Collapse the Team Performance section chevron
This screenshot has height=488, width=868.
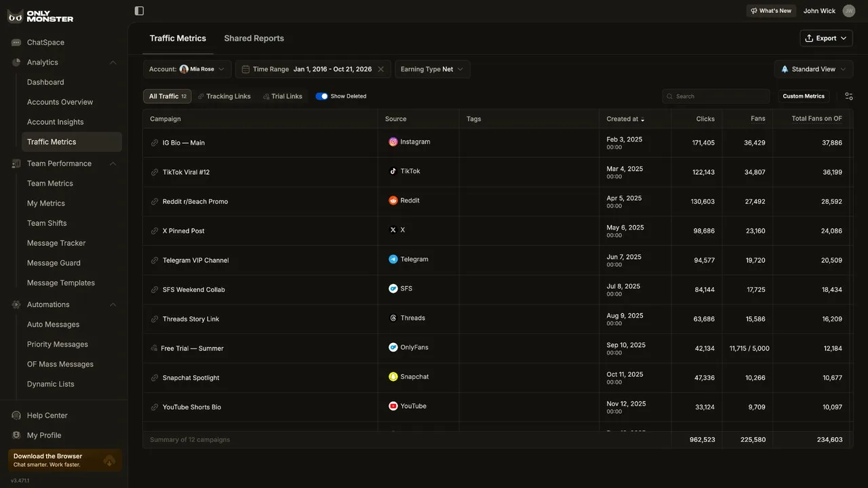pos(113,163)
